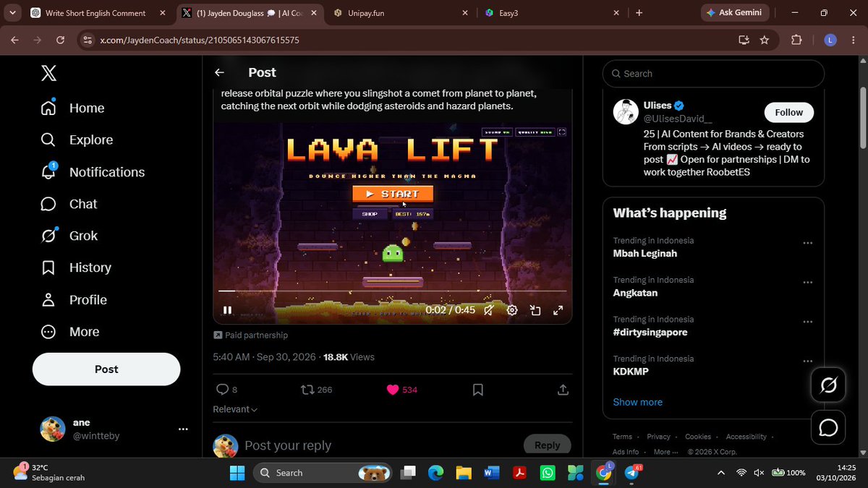Share the post via share icon
Image resolution: width=868 pixels, height=488 pixels.
point(563,390)
